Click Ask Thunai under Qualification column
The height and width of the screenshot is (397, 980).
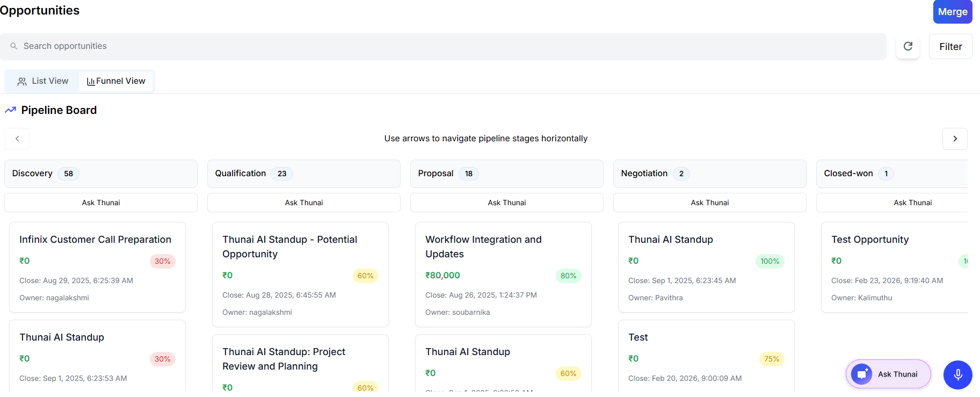click(304, 203)
